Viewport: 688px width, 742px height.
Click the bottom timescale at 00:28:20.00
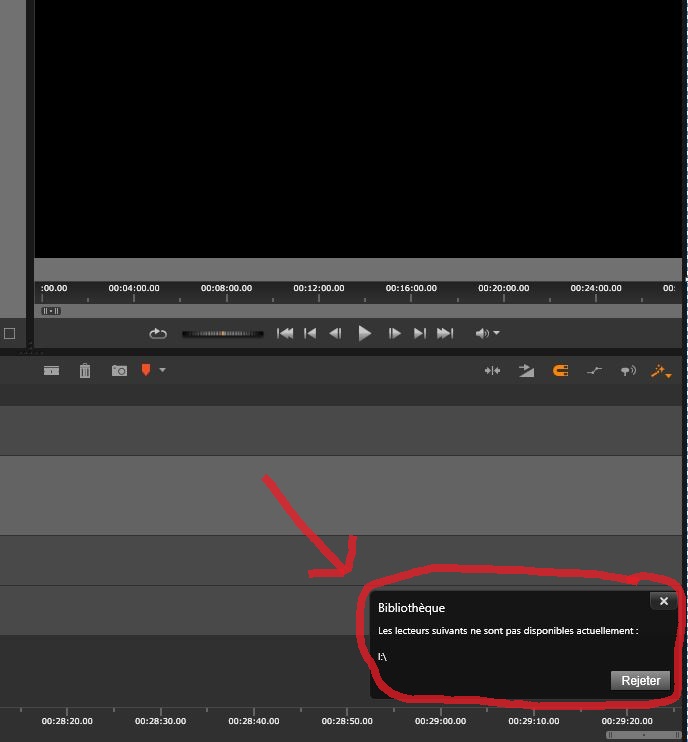67,721
